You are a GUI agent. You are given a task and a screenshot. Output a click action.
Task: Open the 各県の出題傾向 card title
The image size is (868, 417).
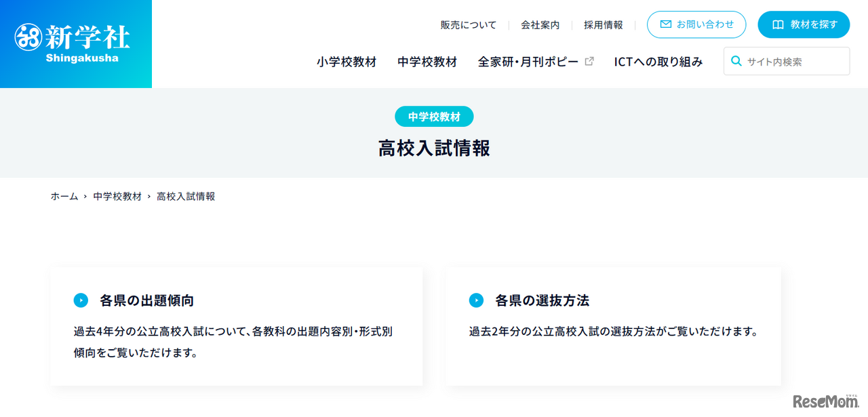point(147,300)
